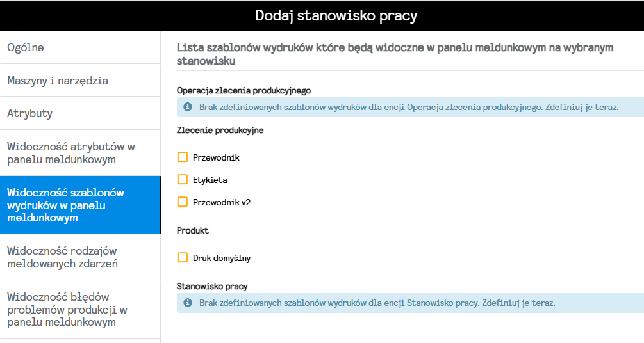644x343 pixels.
Task: Click info icon in Stanowisko pracy notice
Action: [x=188, y=303]
